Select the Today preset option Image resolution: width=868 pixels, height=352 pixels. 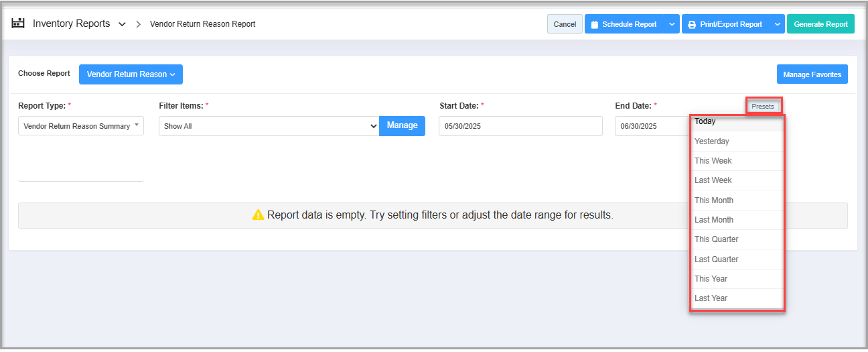(737, 122)
